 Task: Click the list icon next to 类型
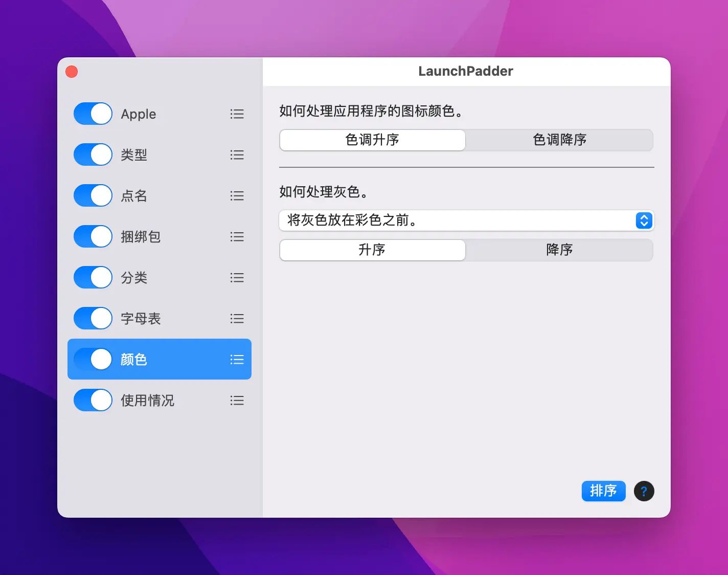point(237,155)
